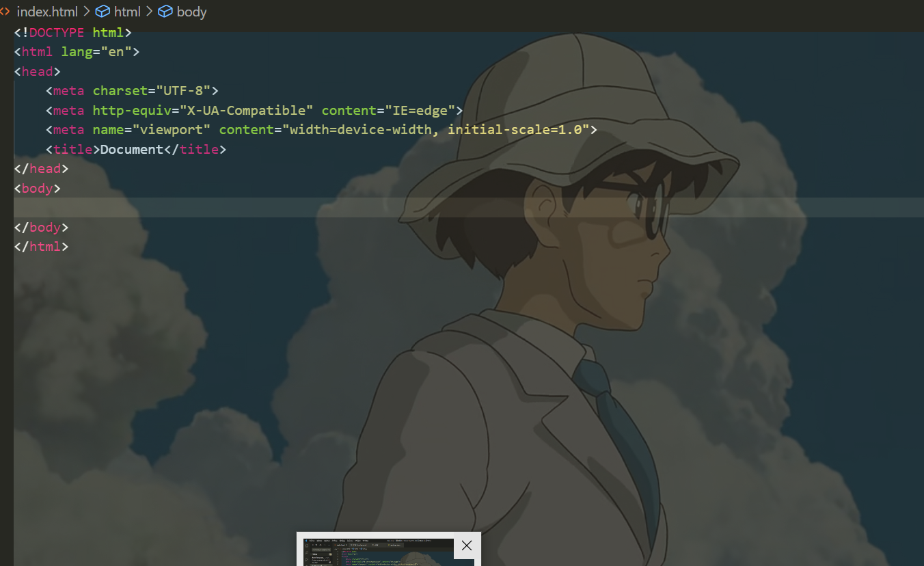Place cursor on the empty line inside body

coord(41,207)
